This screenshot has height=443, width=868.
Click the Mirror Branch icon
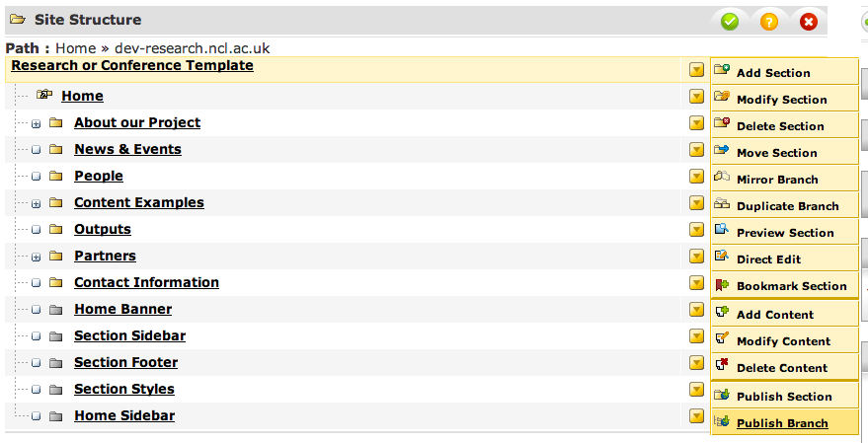(x=722, y=178)
